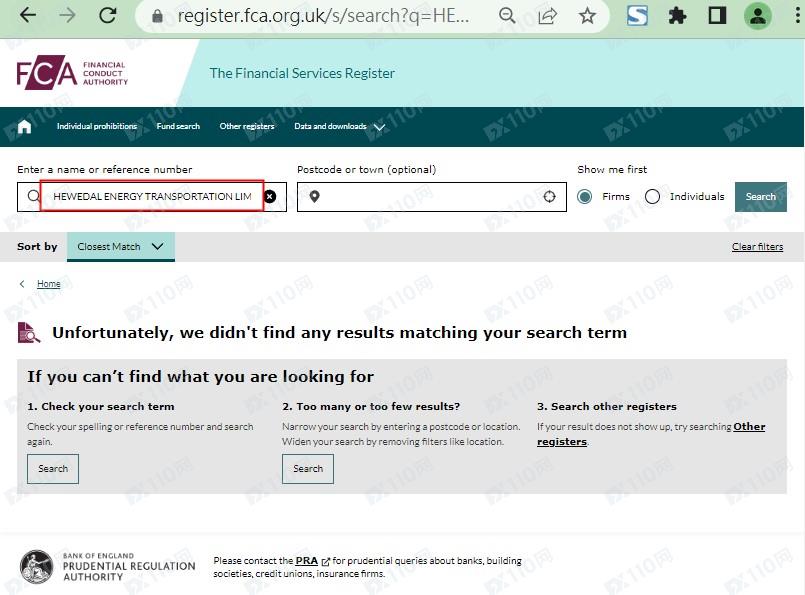The image size is (805, 595).
Task: Open Fund search in the nav bar
Action: click(178, 126)
